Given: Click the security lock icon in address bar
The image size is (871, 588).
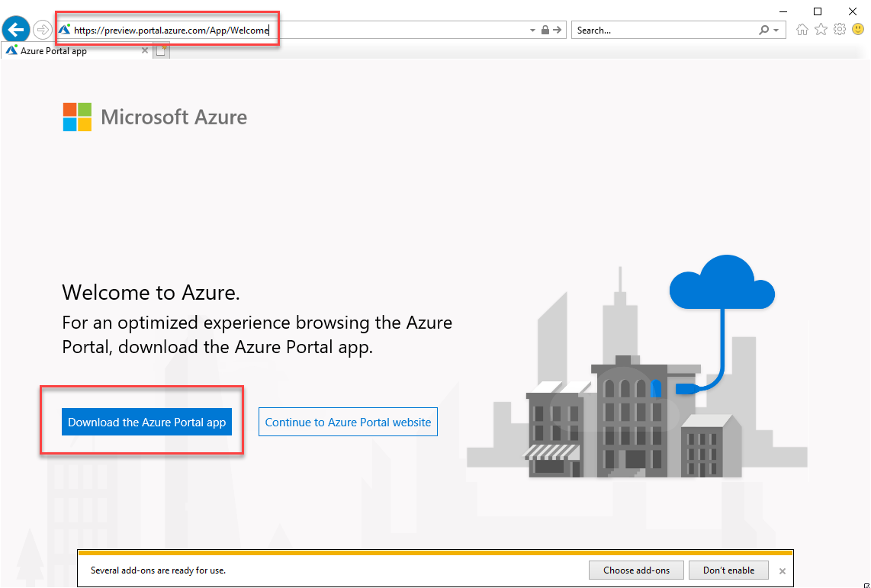Looking at the screenshot, I should pyautogui.click(x=545, y=30).
